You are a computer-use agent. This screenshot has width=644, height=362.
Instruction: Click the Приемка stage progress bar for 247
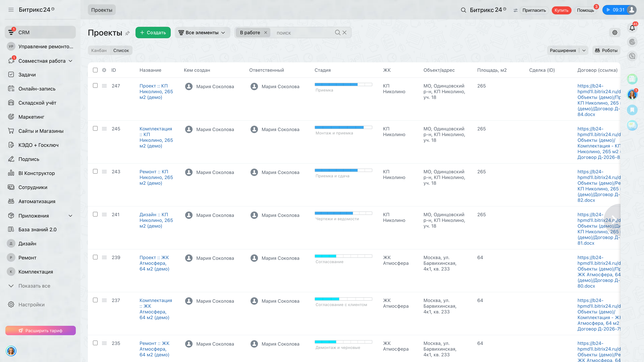(343, 84)
